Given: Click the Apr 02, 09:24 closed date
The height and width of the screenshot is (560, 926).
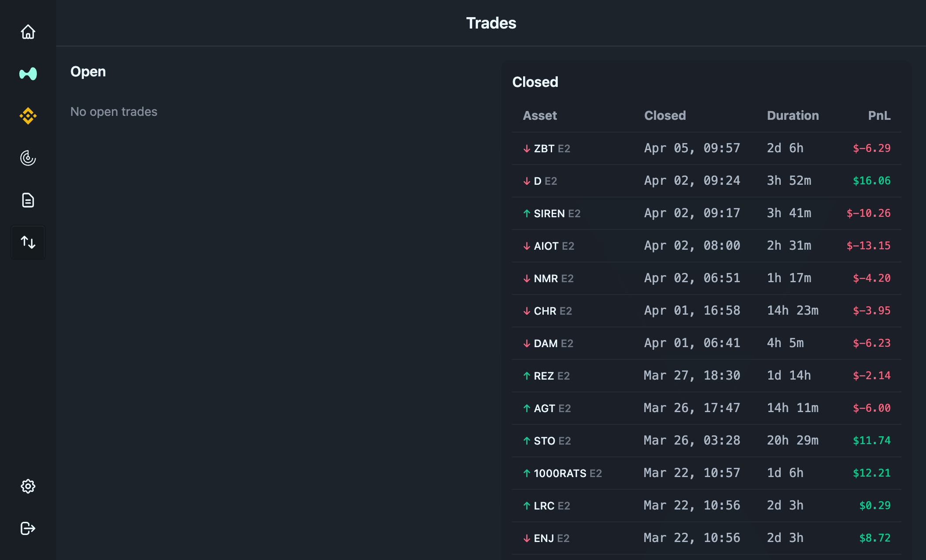Looking at the screenshot, I should (x=692, y=181).
